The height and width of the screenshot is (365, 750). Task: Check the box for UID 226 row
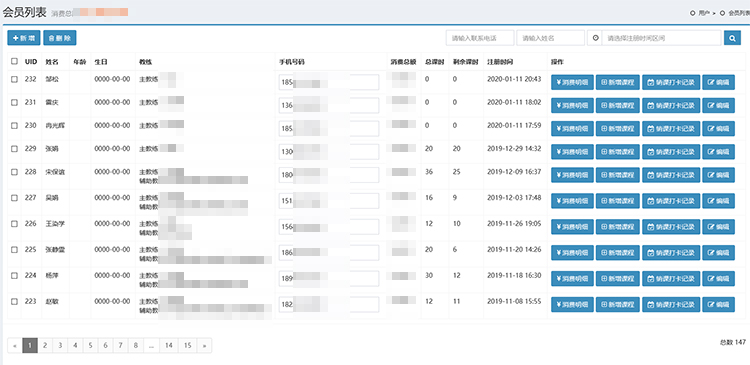(x=14, y=223)
